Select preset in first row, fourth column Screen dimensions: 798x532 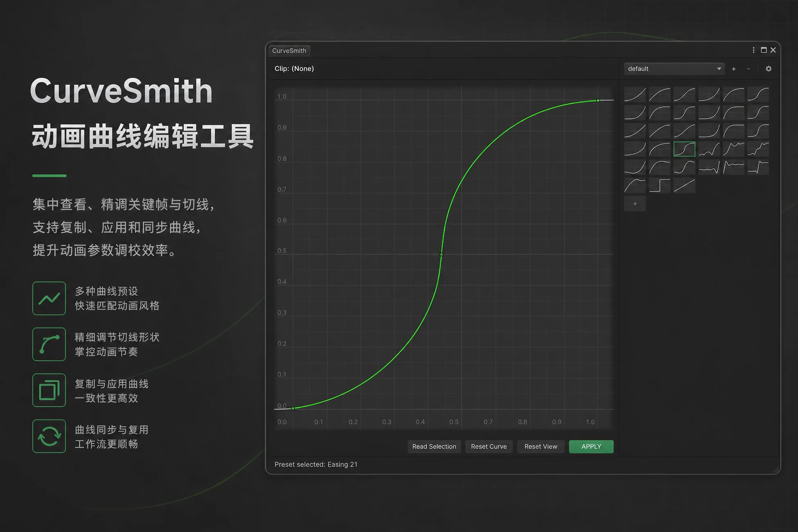click(709, 95)
